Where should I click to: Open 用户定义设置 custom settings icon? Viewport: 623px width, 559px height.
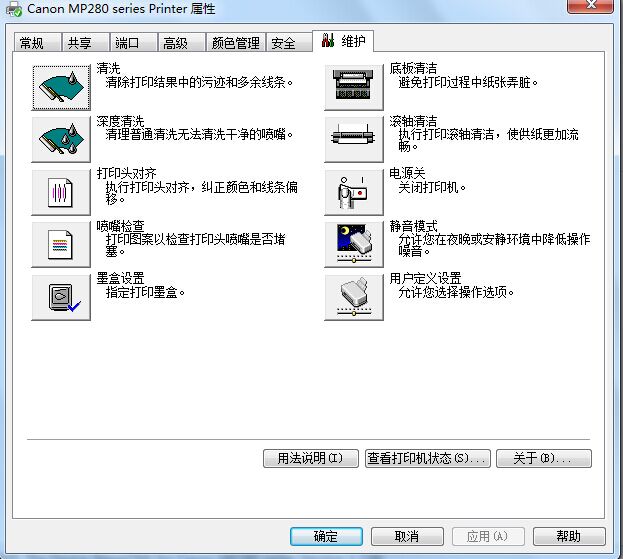point(354,297)
